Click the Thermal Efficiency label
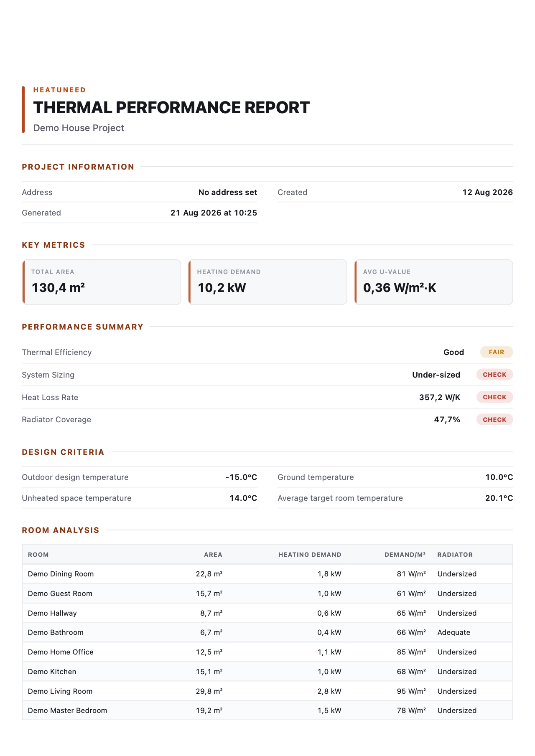The height and width of the screenshot is (756, 535). 57,352
